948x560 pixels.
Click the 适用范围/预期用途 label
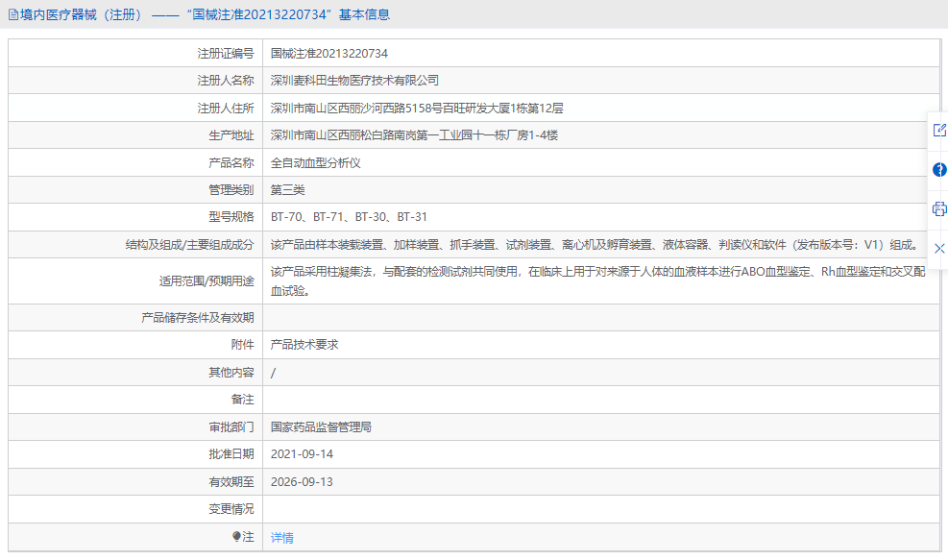pos(207,281)
